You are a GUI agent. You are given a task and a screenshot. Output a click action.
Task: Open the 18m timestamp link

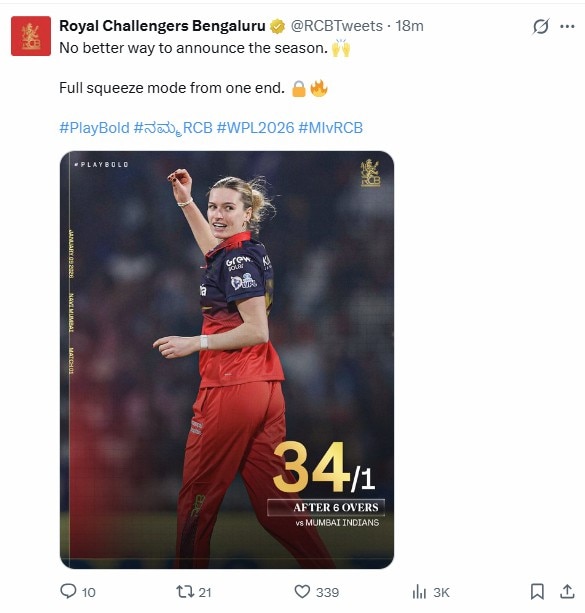tap(409, 26)
